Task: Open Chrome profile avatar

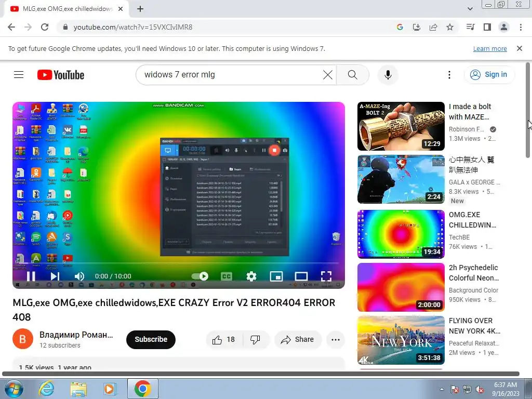Action: [504, 27]
